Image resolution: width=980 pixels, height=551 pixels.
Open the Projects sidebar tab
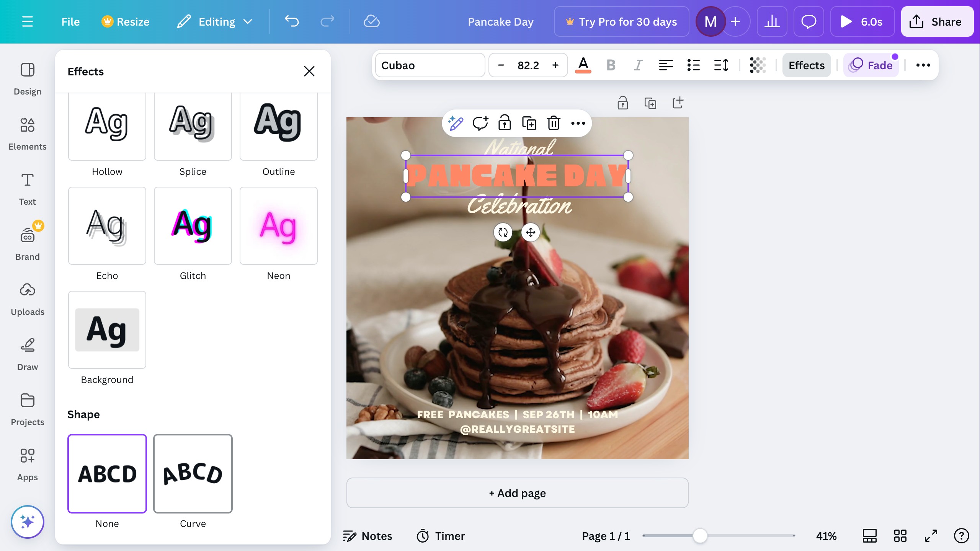[x=28, y=410]
